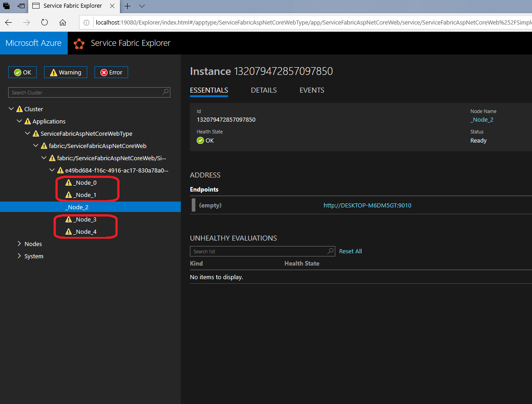The height and width of the screenshot is (404, 532).
Task: Go to the browser home page icon
Action: [63, 22]
